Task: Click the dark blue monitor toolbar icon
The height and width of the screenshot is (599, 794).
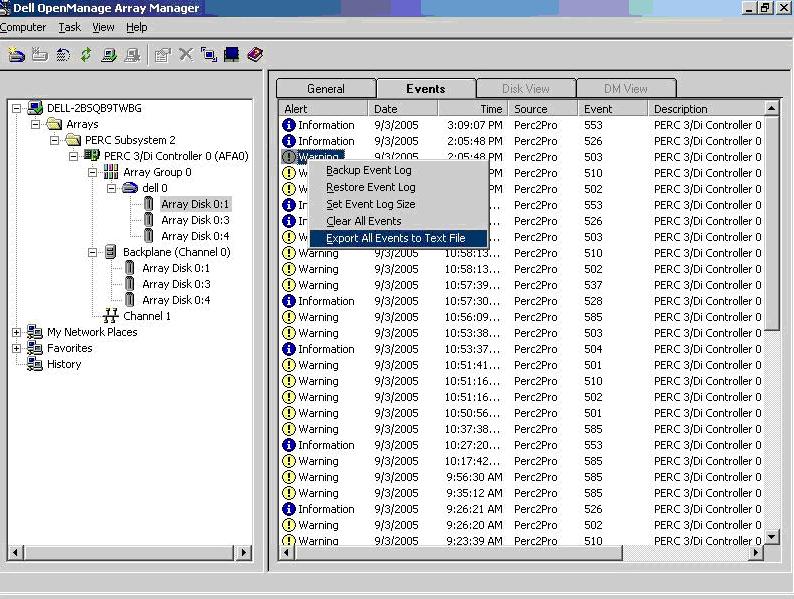Action: click(x=231, y=54)
